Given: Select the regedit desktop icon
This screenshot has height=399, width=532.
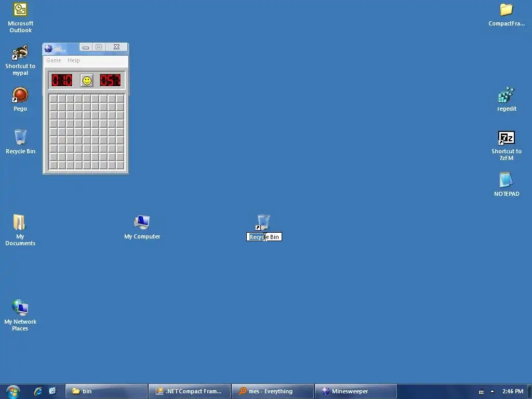Looking at the screenshot, I should click(x=506, y=95).
